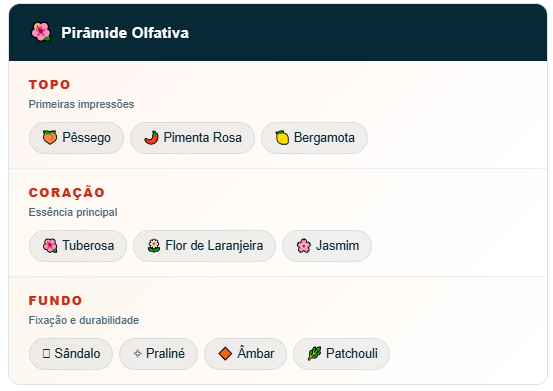Click the white blossom icon

[x=154, y=245]
